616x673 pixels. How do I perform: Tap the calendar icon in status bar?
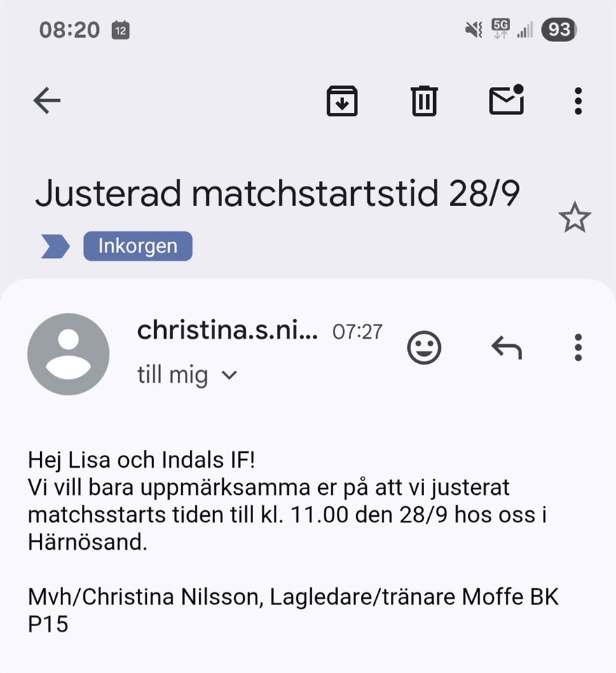pyautogui.click(x=121, y=30)
